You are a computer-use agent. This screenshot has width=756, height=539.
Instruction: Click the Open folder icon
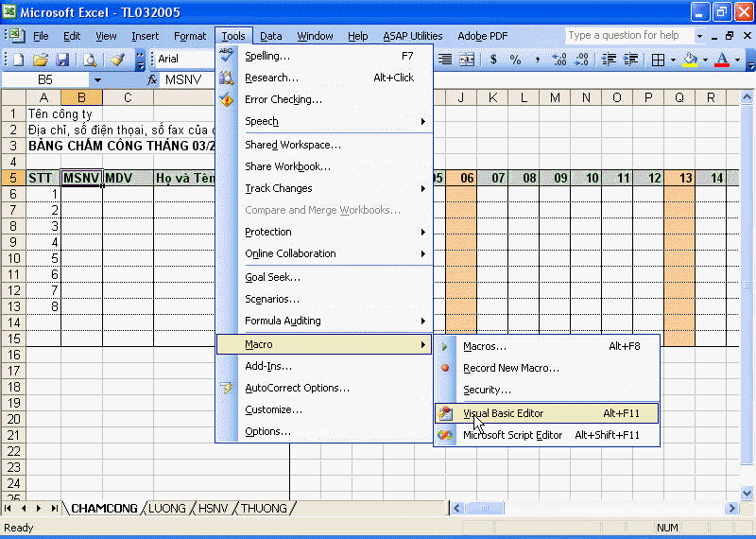click(x=40, y=60)
